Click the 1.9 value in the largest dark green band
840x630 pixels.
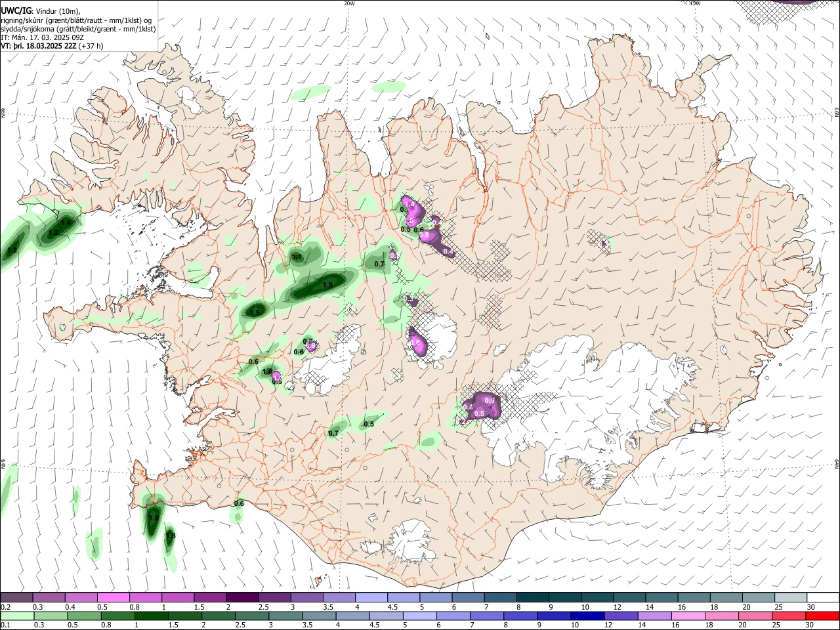tap(328, 285)
